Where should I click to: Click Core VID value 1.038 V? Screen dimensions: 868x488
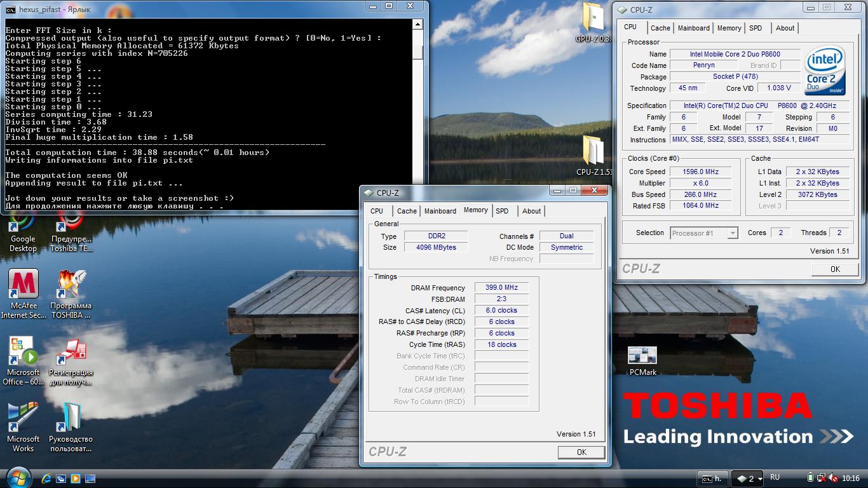[779, 88]
